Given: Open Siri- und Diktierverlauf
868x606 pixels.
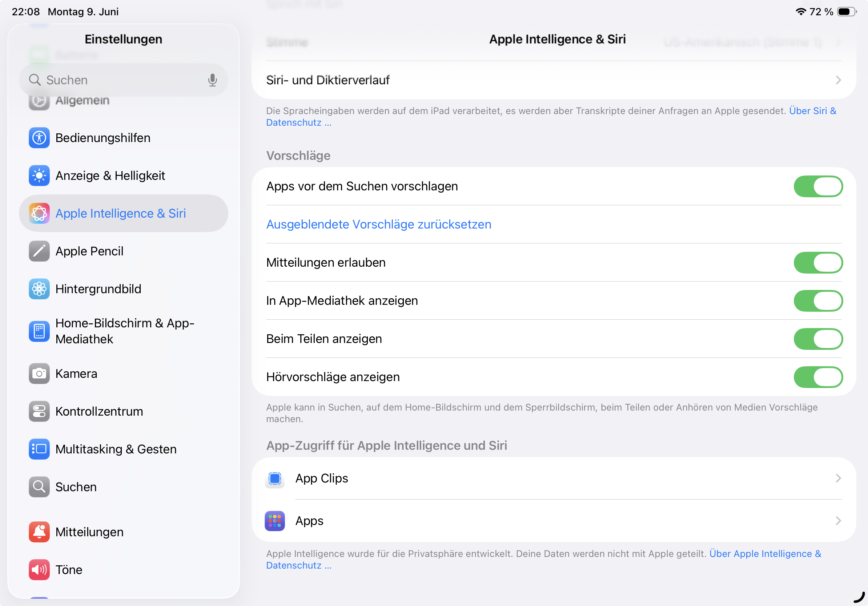Looking at the screenshot, I should (x=554, y=80).
